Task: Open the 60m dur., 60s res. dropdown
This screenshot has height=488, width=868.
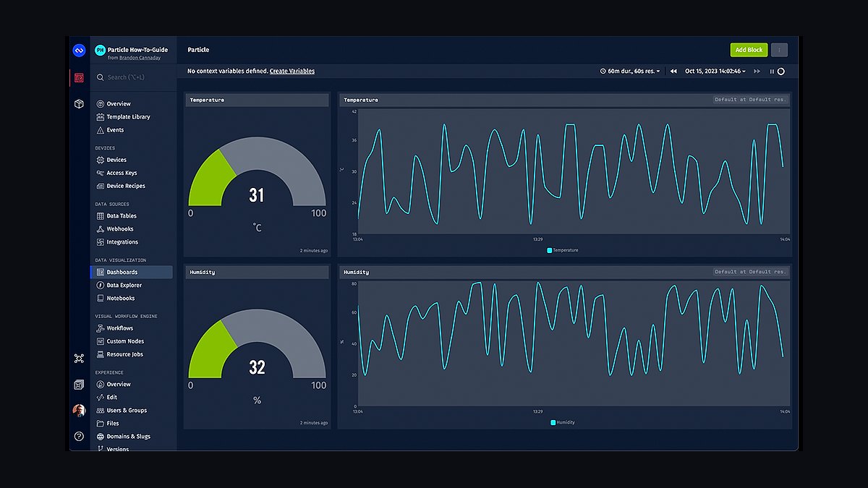Action: pyautogui.click(x=630, y=72)
